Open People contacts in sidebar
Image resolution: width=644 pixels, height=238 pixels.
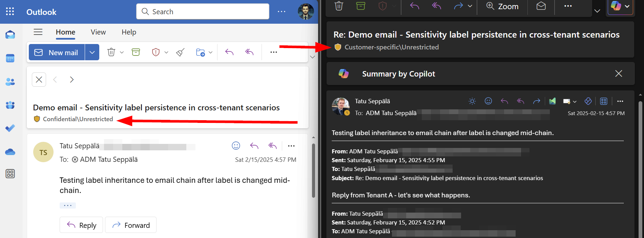point(10,82)
